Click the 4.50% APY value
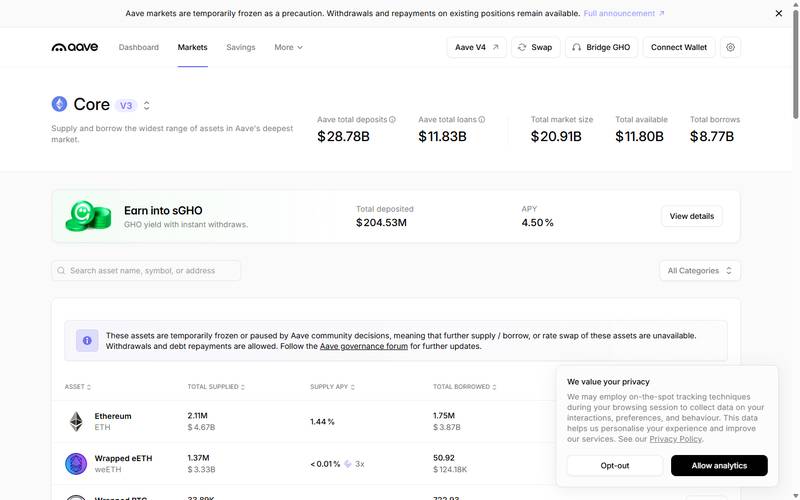The image size is (800, 500). click(537, 223)
